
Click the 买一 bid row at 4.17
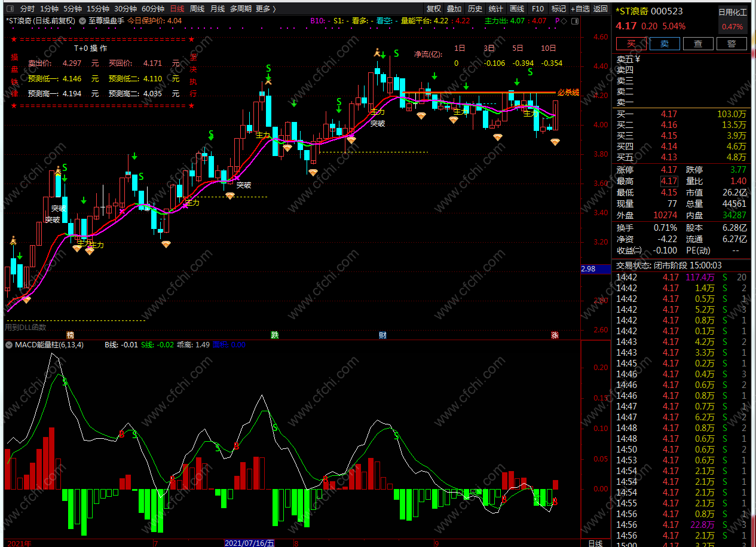tap(682, 114)
